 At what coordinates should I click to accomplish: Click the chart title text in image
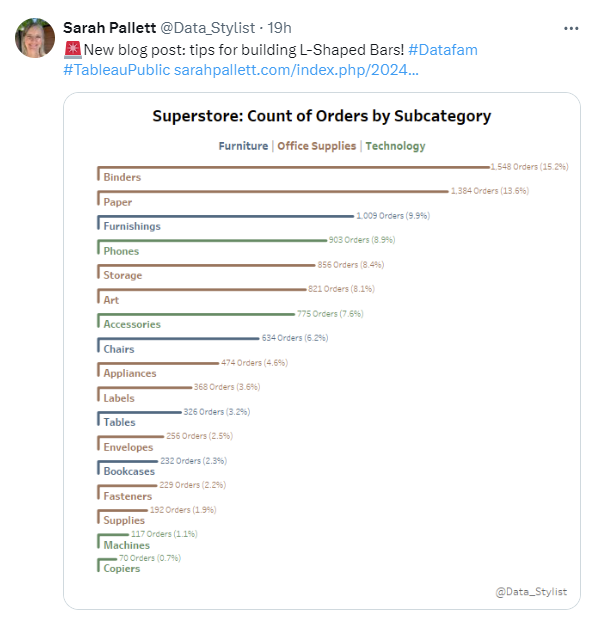click(x=321, y=116)
